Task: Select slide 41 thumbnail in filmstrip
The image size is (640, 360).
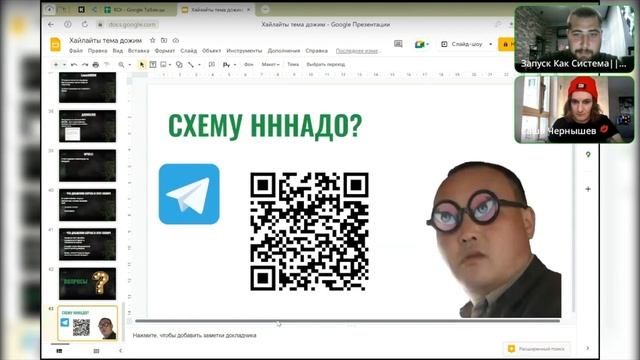Action: (87, 244)
